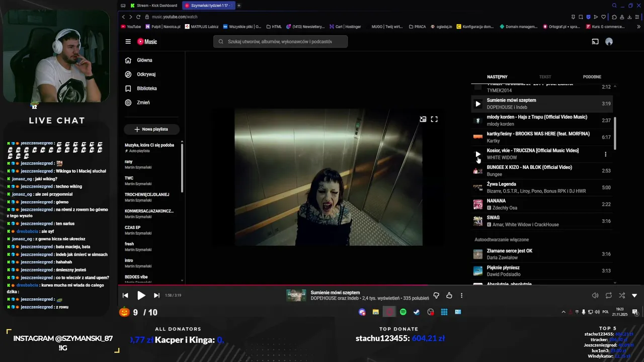644x362 pixels.
Task: Open File Explorer from the taskbar
Action: (375, 312)
